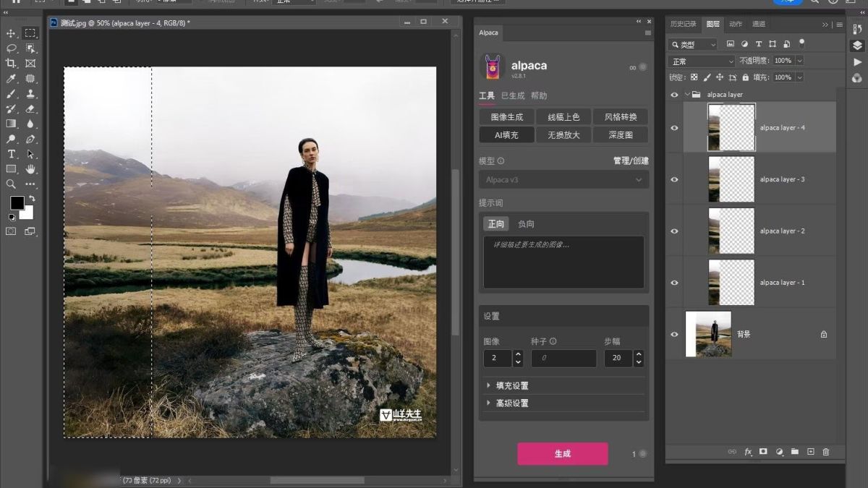
Task: Select the Lasso tool
Action: (11, 48)
